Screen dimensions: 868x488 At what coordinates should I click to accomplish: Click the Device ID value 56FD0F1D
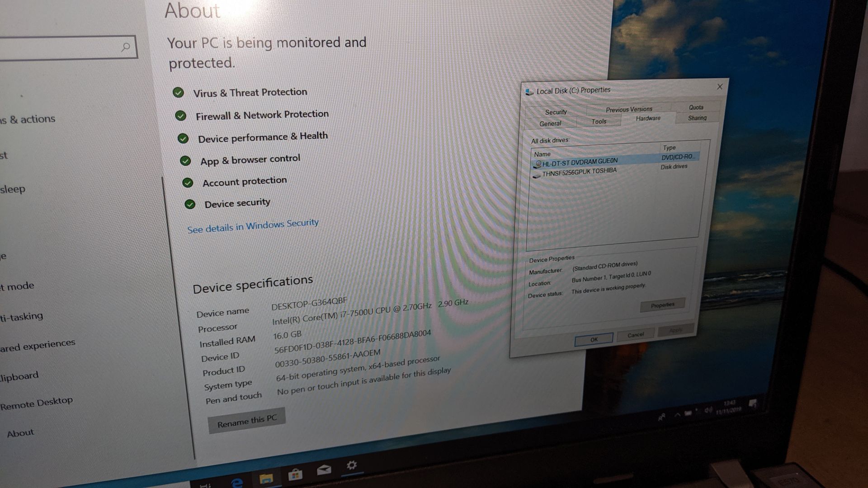[353, 342]
